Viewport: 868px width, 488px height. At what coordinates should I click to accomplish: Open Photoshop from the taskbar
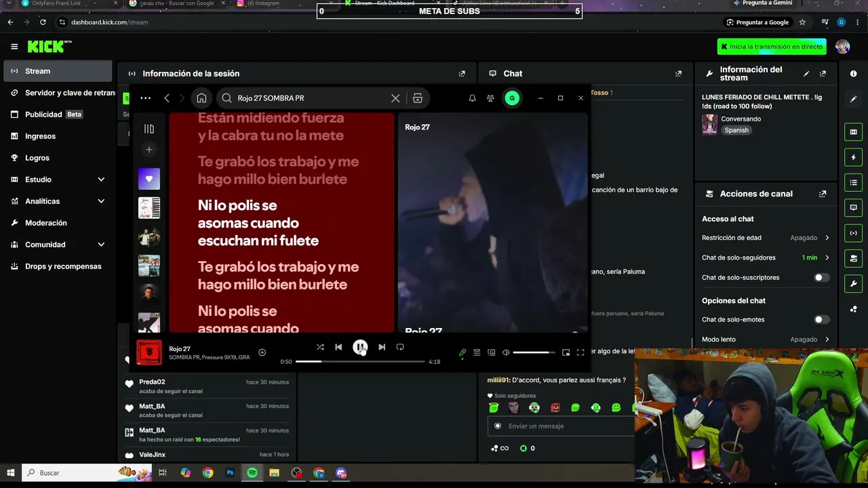[x=230, y=473]
